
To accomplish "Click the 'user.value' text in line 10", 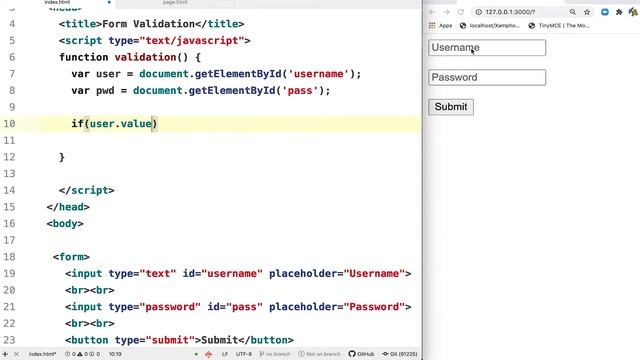I will (x=120, y=124).
